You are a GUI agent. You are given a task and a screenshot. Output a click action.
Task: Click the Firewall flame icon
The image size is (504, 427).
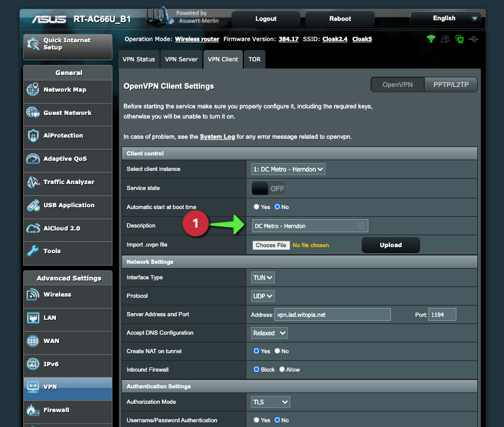pos(33,410)
